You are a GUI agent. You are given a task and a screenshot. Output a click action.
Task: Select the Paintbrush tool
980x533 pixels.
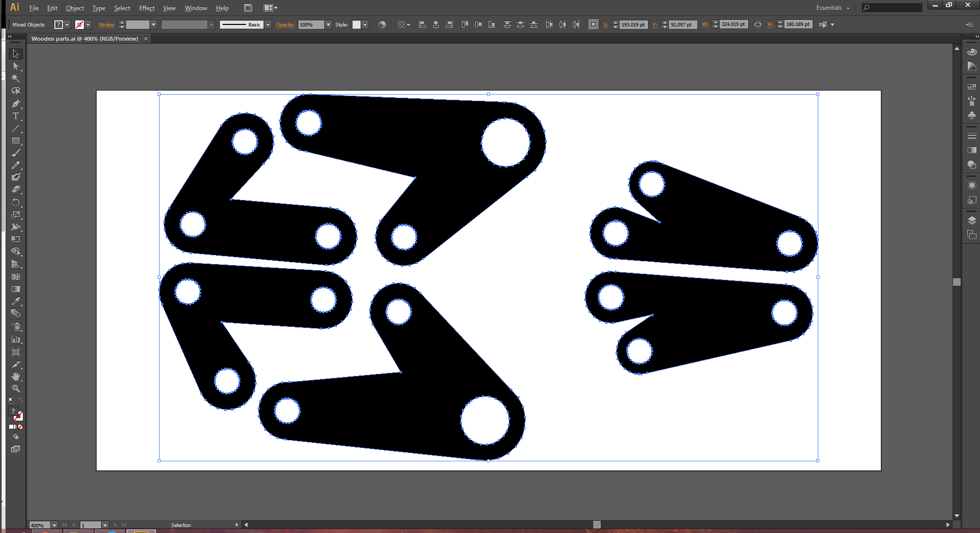coord(16,153)
